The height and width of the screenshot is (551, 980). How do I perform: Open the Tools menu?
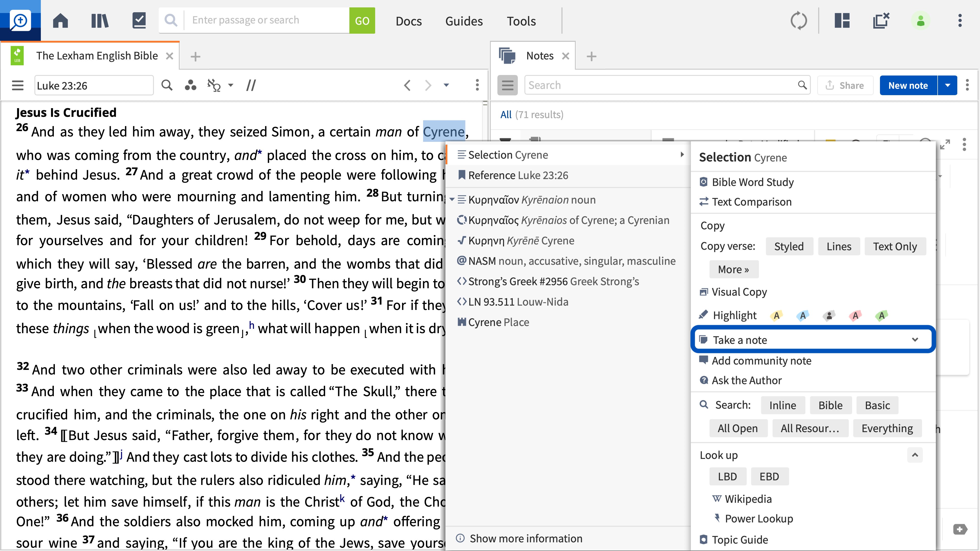[521, 21]
